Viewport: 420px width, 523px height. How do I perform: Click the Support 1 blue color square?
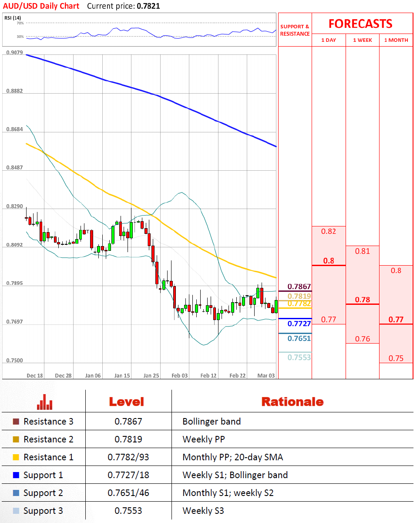click(16, 475)
